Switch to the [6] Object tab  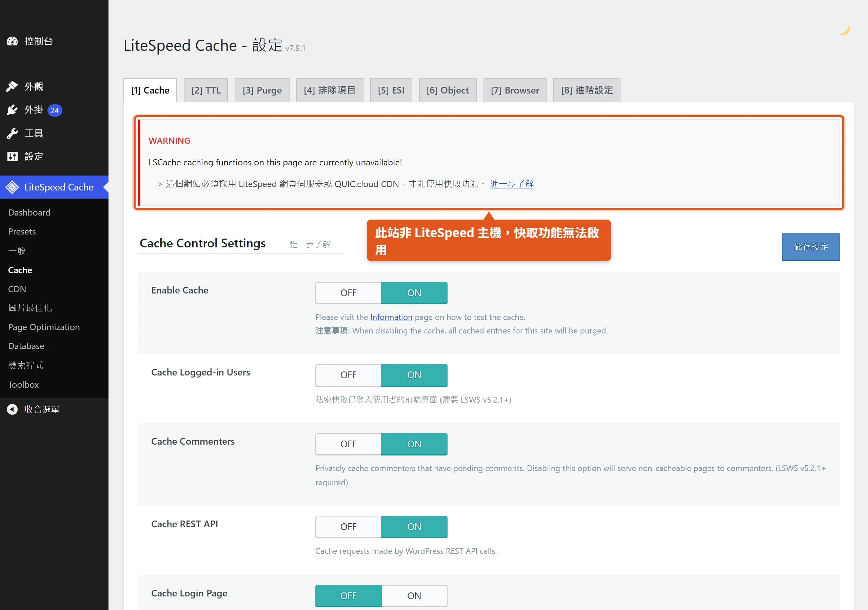pyautogui.click(x=448, y=90)
